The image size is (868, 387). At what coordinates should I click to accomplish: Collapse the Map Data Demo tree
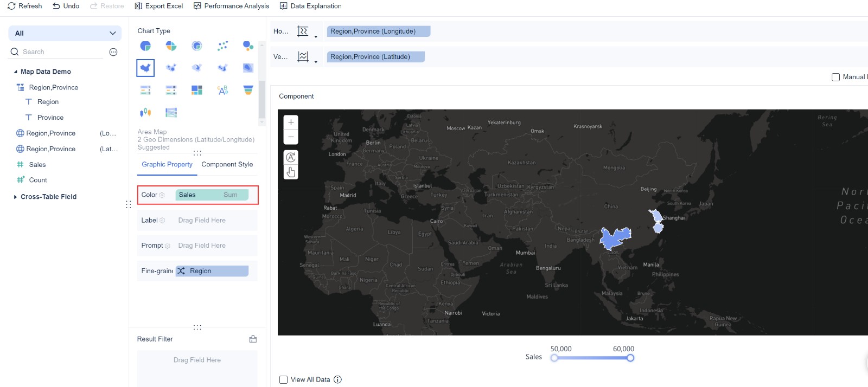click(x=15, y=72)
